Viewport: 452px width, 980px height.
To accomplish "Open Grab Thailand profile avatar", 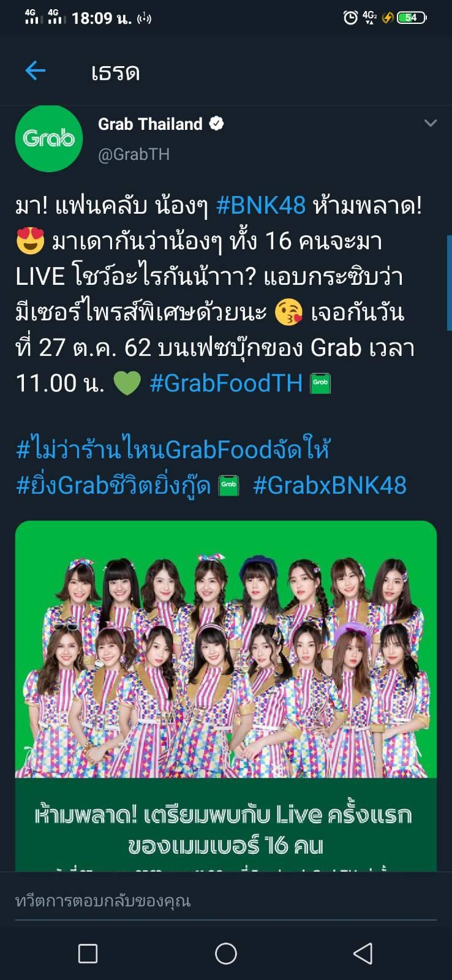I will pos(49,138).
